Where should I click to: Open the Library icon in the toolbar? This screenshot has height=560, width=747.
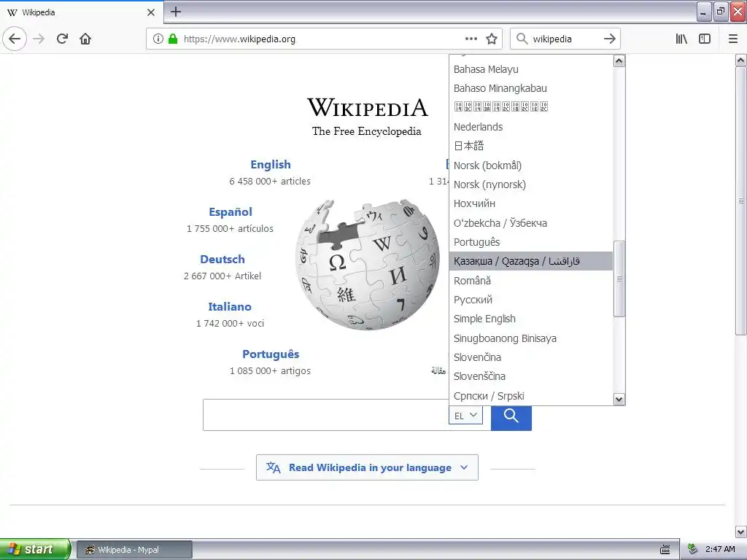pos(681,39)
